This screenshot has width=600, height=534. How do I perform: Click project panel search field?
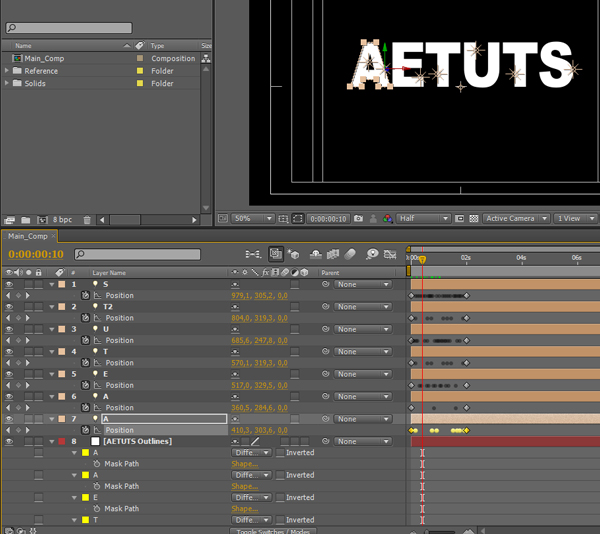click(69, 28)
